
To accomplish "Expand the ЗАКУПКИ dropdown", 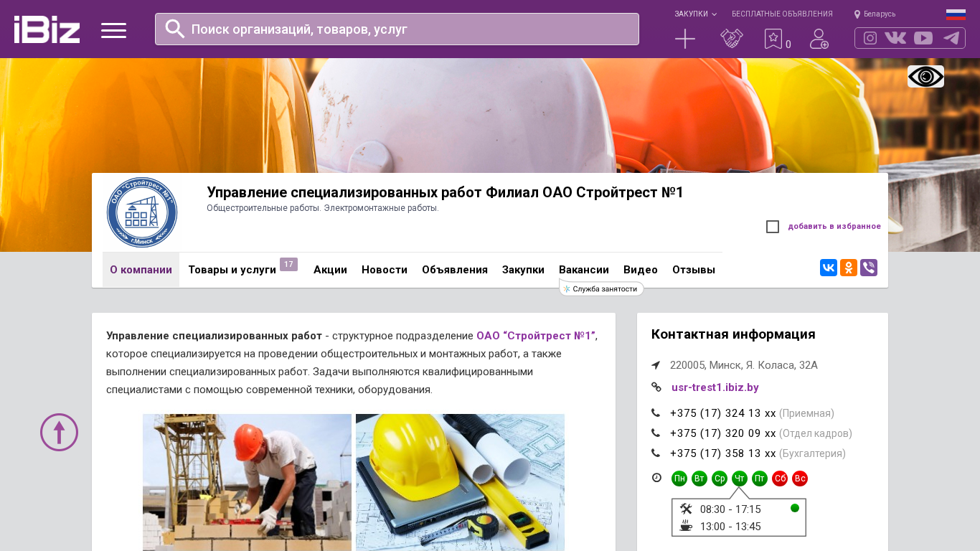I will (695, 14).
